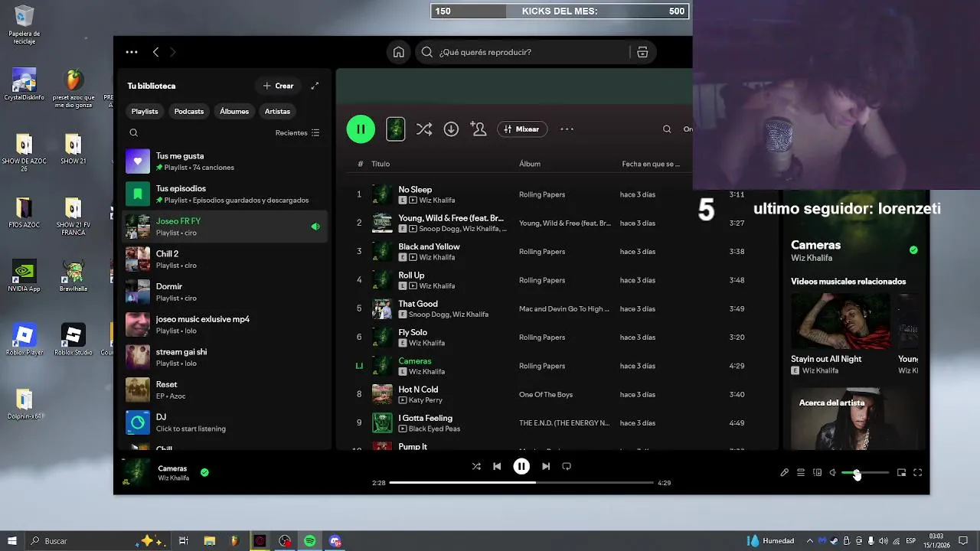This screenshot has width=980, height=551.
Task: Sort tracks by Álbum column
Action: 530,164
